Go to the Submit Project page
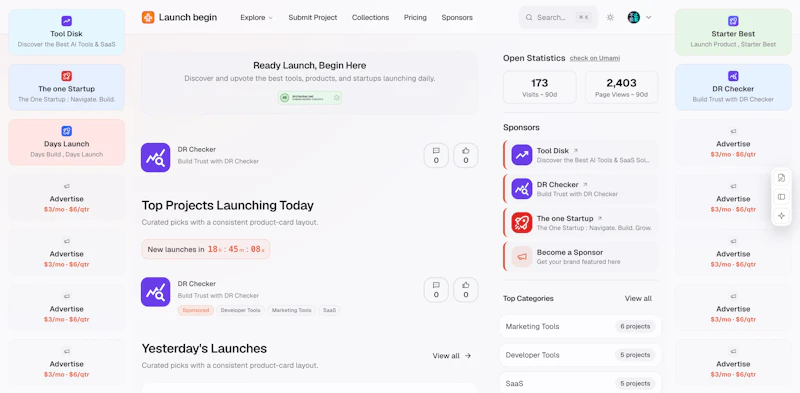Image resolution: width=800 pixels, height=393 pixels. 313,17
